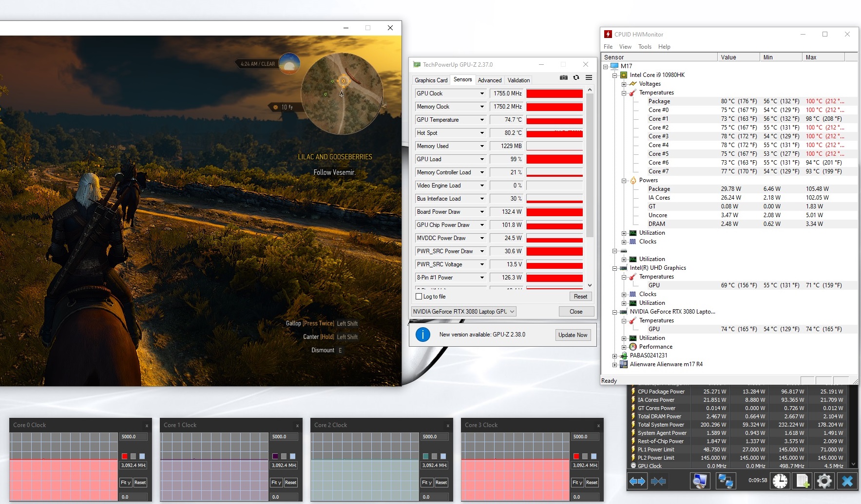Viewport: 861px width, 504px height.
Task: Open the Tools menu in HWMonitor
Action: pos(645,47)
